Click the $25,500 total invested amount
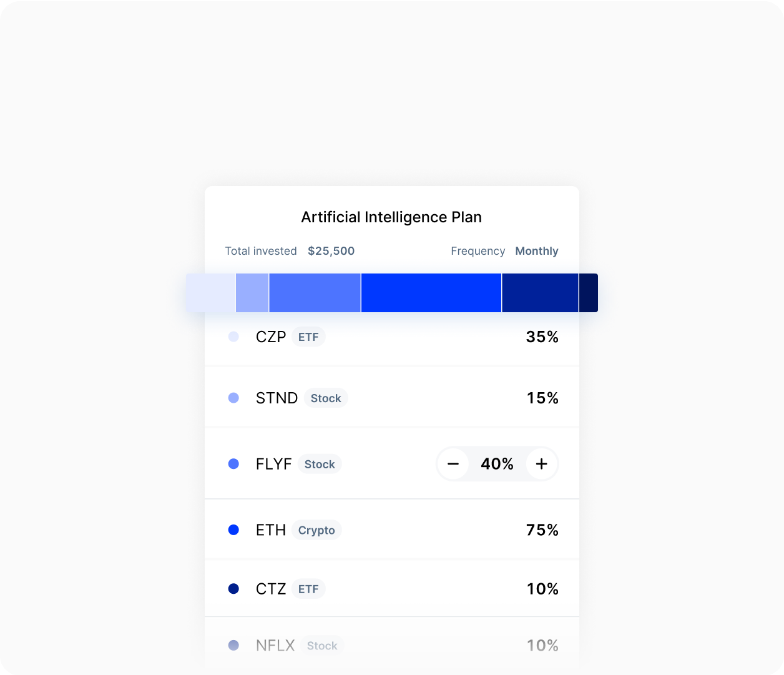Viewport: 784px width, 675px height. [331, 251]
